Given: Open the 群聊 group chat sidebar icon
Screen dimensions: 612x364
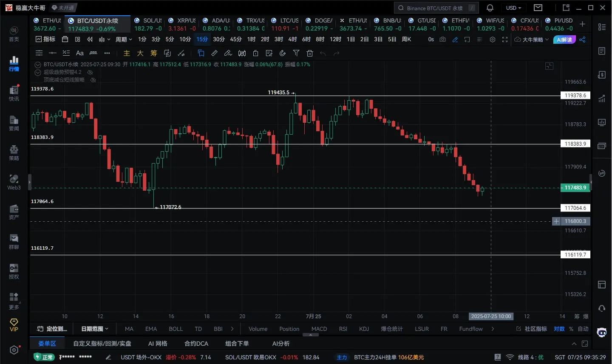Looking at the screenshot, I should [x=14, y=242].
